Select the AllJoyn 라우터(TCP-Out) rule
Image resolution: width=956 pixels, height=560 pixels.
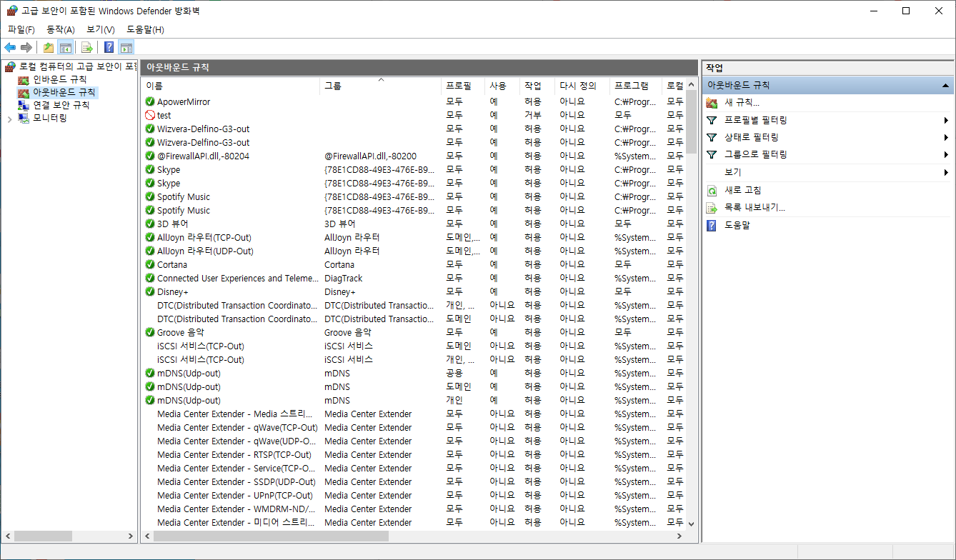(x=204, y=237)
